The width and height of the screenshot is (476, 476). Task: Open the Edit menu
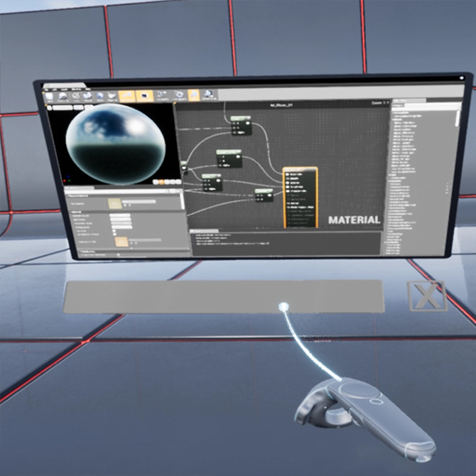tap(54, 90)
